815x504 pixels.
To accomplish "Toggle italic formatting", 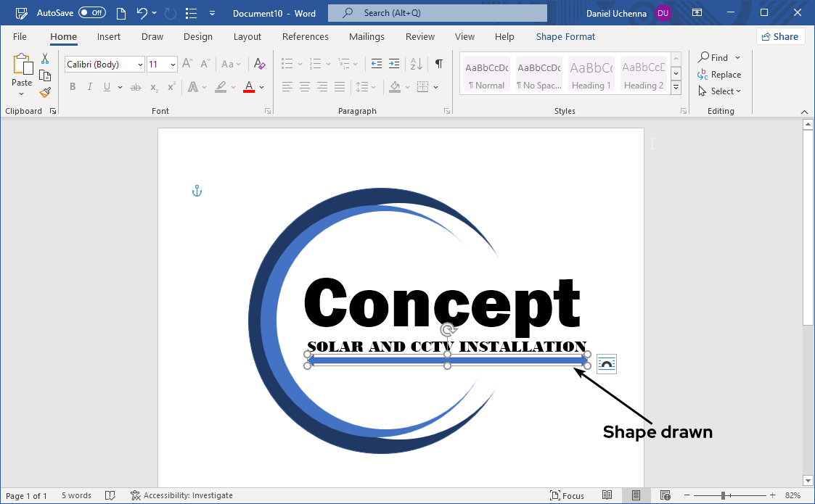I will coord(89,86).
